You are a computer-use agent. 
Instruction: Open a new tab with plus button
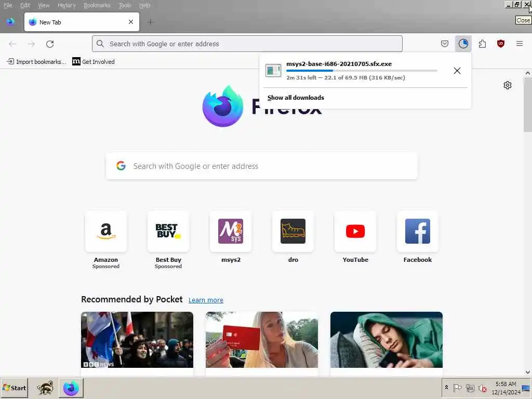tap(151, 22)
